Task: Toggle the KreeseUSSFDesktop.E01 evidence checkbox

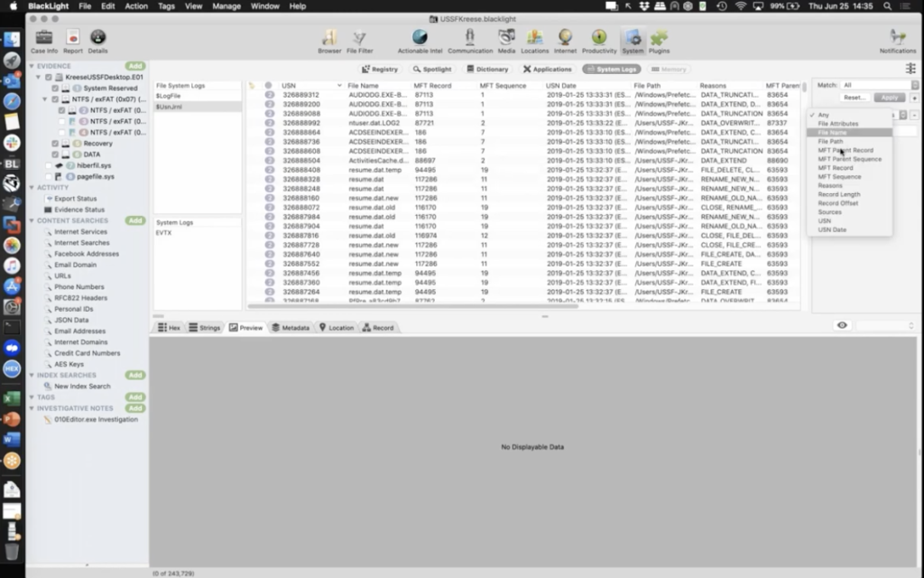Action: coord(49,78)
